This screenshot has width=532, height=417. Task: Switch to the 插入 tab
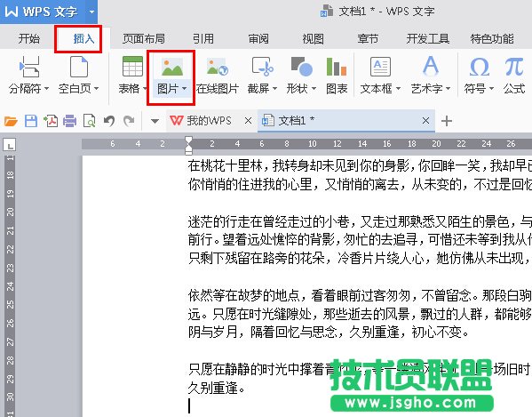point(83,39)
